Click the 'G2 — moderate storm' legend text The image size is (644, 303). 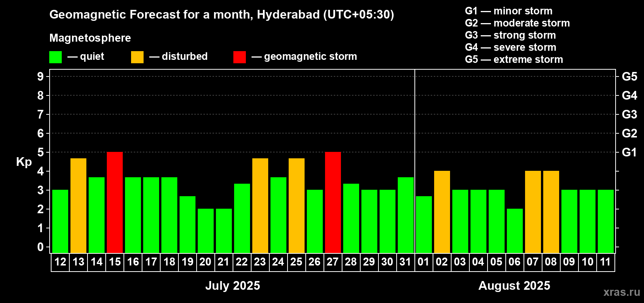(x=517, y=23)
